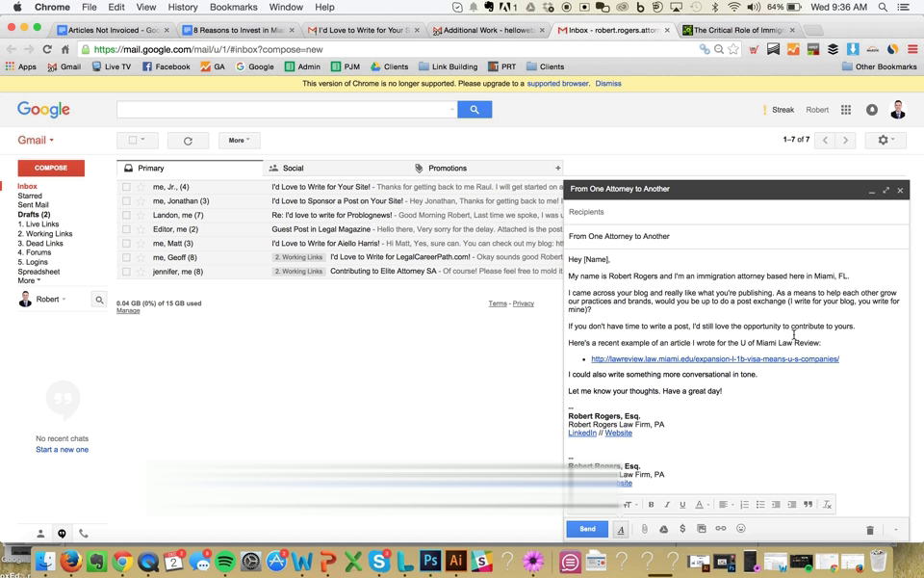Click the 'Start a new one' chat link
The height and width of the screenshot is (578, 924).
(x=62, y=450)
